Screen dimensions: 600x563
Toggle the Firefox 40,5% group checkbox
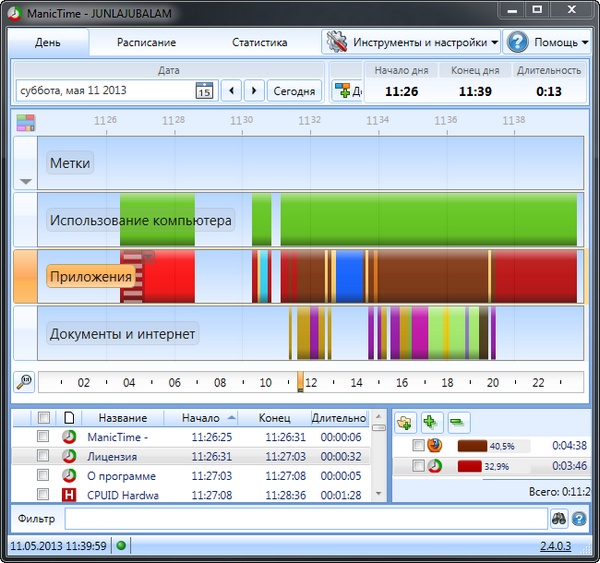pos(418,446)
